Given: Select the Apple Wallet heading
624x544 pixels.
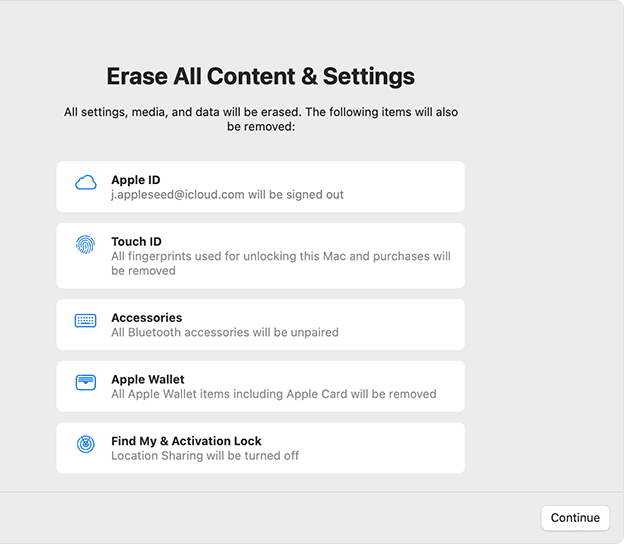Looking at the screenshot, I should 148,379.
